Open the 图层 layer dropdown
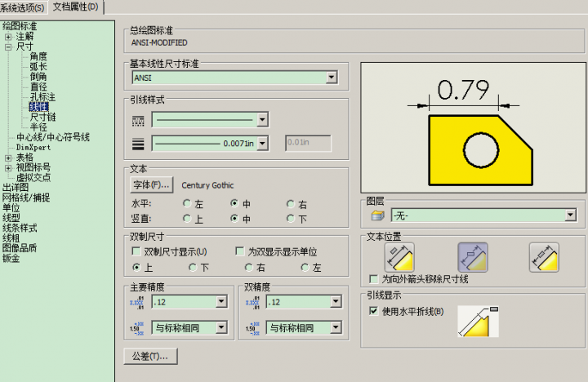The width and height of the screenshot is (588, 382). 569,215
